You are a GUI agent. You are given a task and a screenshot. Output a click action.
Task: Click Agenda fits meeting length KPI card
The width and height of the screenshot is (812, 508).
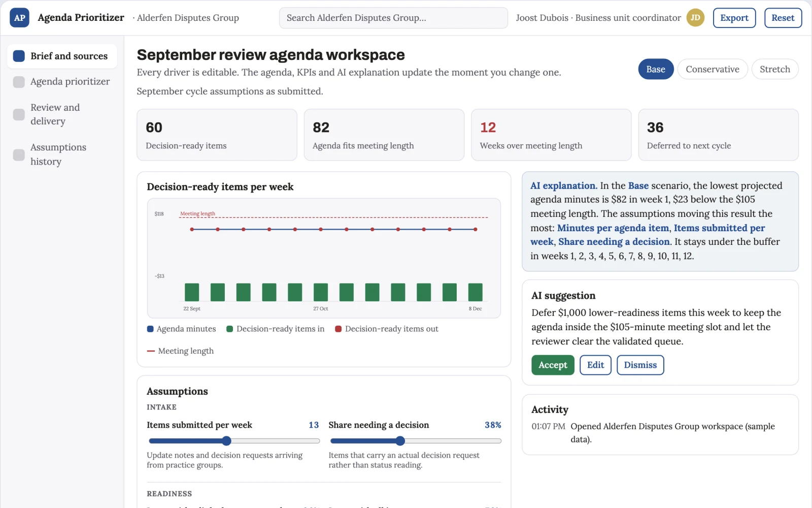[384, 135]
